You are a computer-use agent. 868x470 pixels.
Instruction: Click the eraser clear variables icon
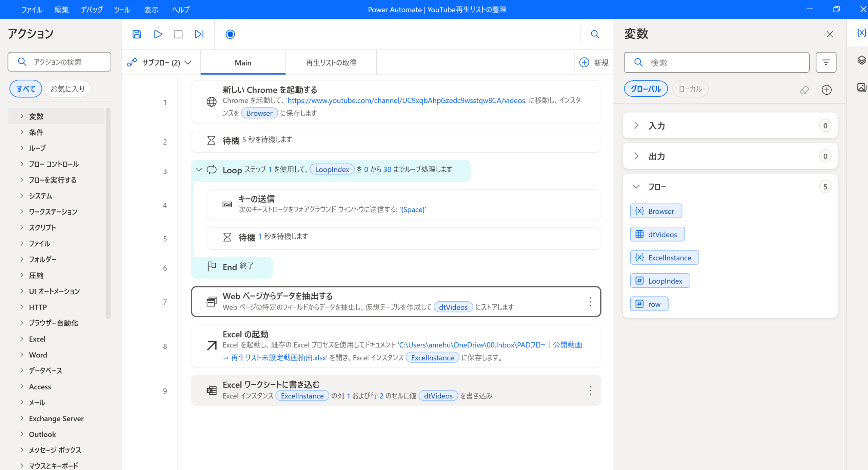click(805, 90)
